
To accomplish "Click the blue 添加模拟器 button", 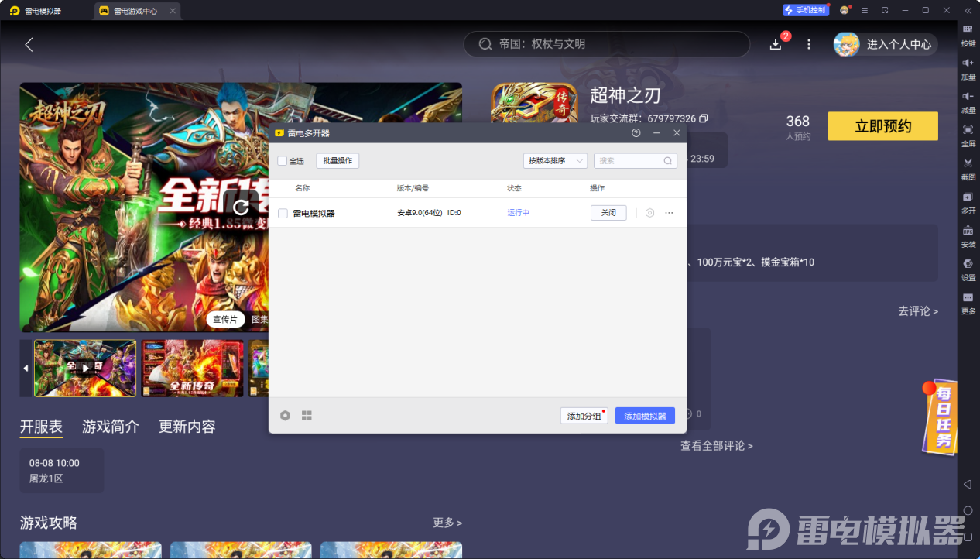I will pos(645,416).
